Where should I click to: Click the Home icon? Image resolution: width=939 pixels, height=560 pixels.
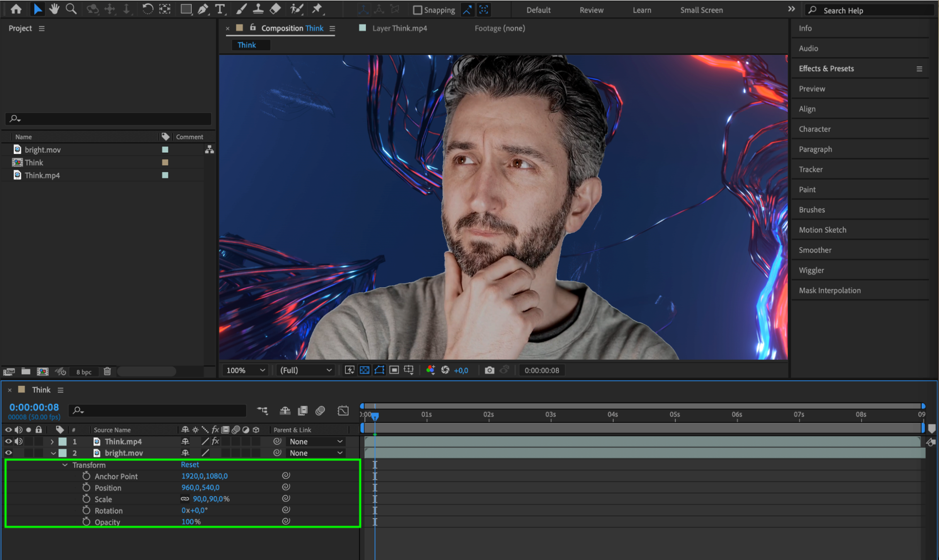[x=16, y=9]
